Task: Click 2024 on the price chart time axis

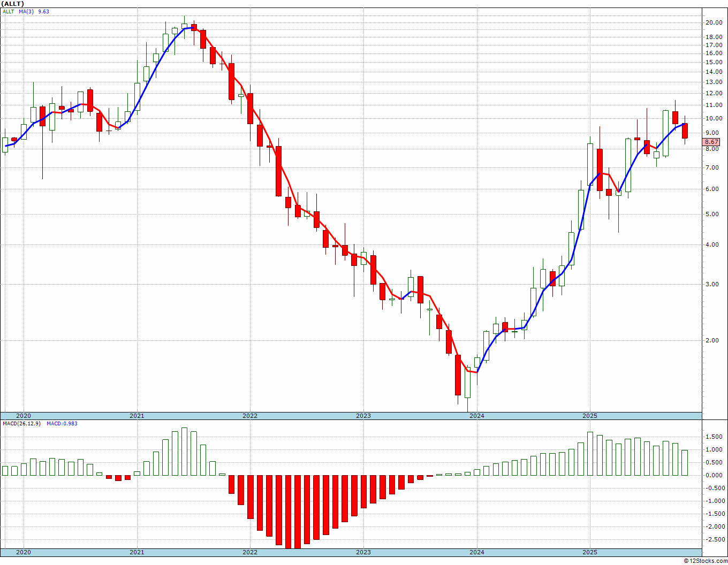Action: coord(476,416)
